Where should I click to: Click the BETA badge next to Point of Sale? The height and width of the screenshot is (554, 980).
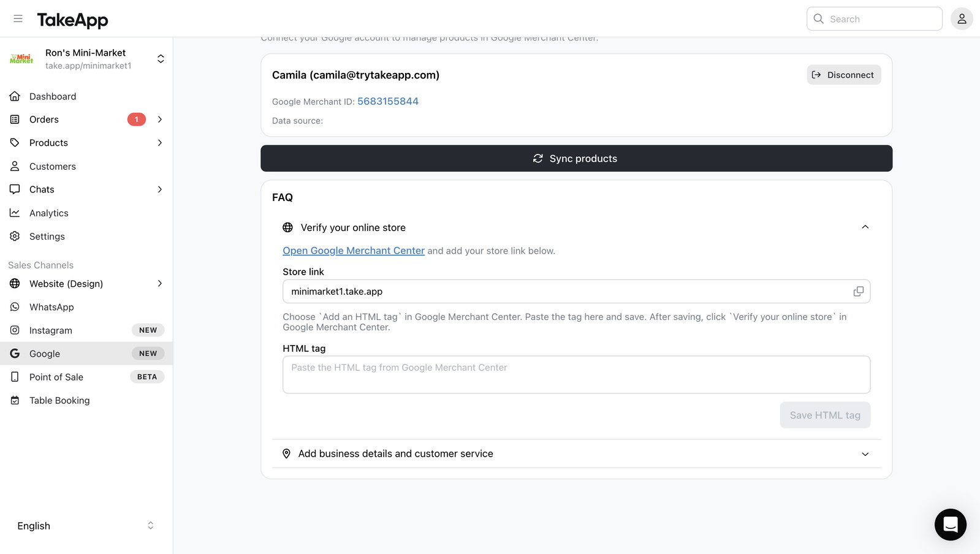click(147, 377)
